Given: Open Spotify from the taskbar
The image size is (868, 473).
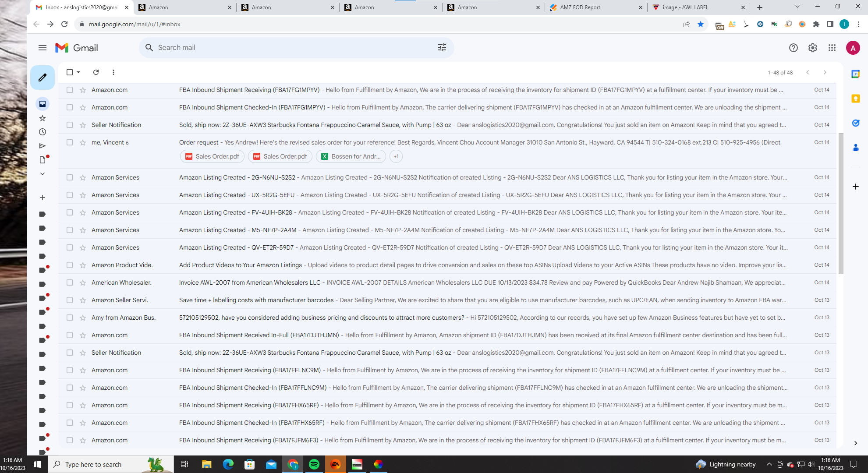Looking at the screenshot, I should (314, 464).
